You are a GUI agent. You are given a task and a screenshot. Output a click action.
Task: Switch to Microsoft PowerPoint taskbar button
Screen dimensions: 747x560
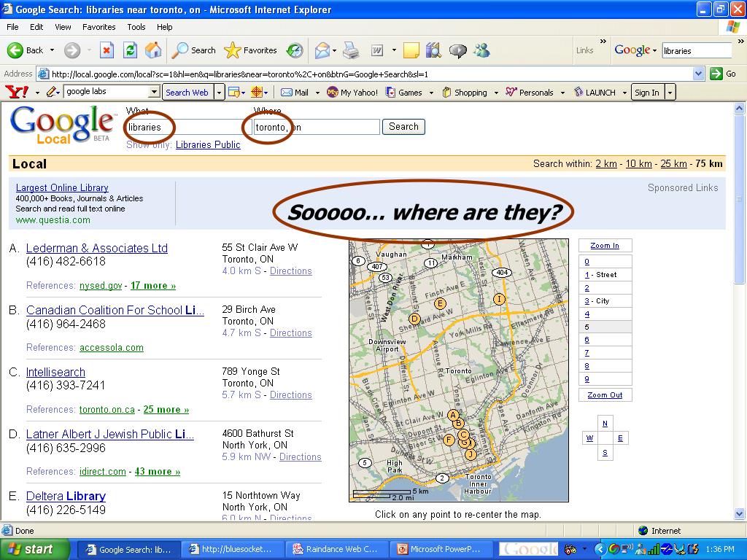(x=439, y=550)
